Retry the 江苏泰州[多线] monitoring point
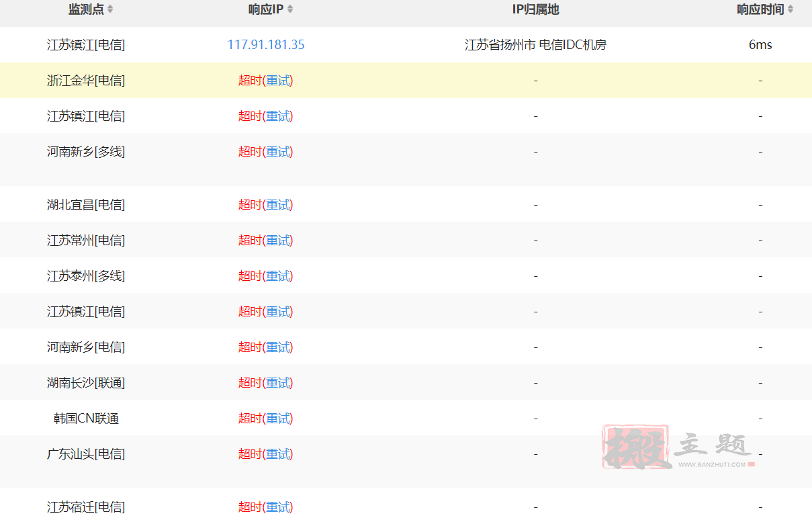The image size is (812, 520). coord(278,276)
